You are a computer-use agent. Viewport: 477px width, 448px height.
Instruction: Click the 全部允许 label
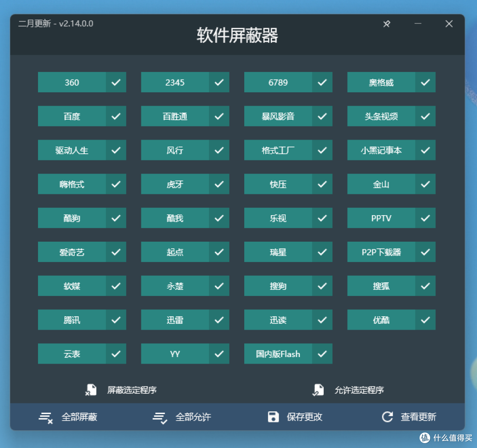coord(193,417)
